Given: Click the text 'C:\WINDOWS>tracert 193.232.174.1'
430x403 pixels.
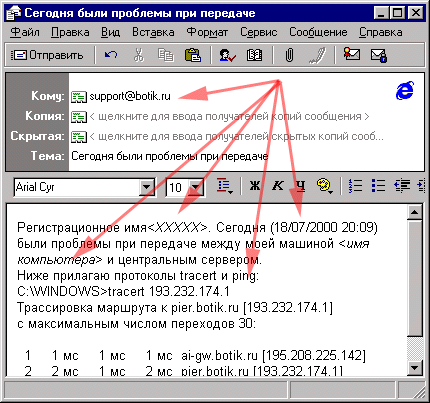Looking at the screenshot, I should click(123, 292).
